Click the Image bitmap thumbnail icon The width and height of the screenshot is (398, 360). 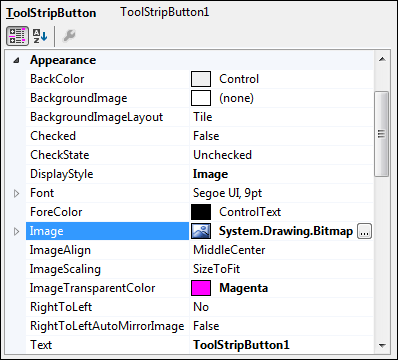(201, 231)
